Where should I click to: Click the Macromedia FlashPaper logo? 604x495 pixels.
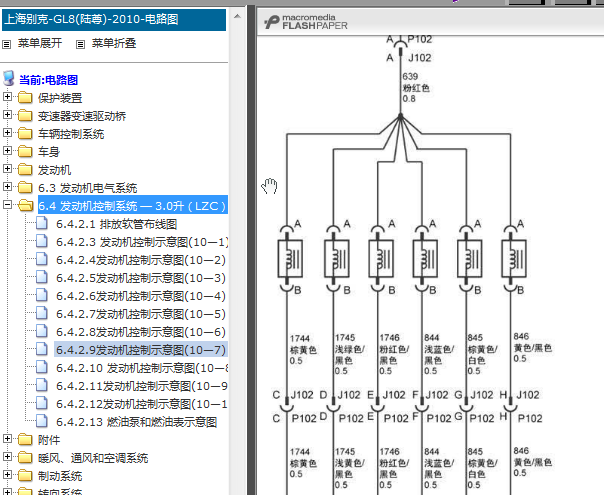[306, 22]
